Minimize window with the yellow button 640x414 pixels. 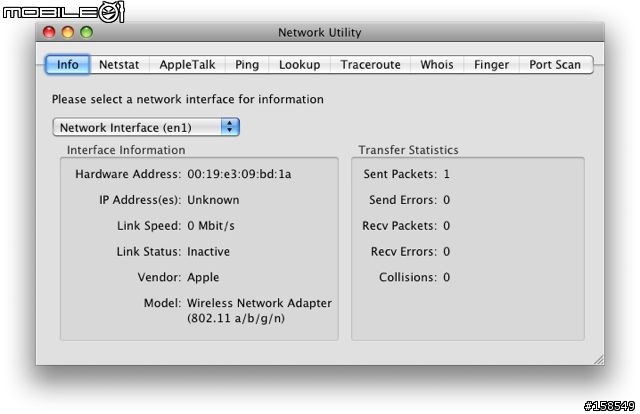pyautogui.click(x=68, y=32)
